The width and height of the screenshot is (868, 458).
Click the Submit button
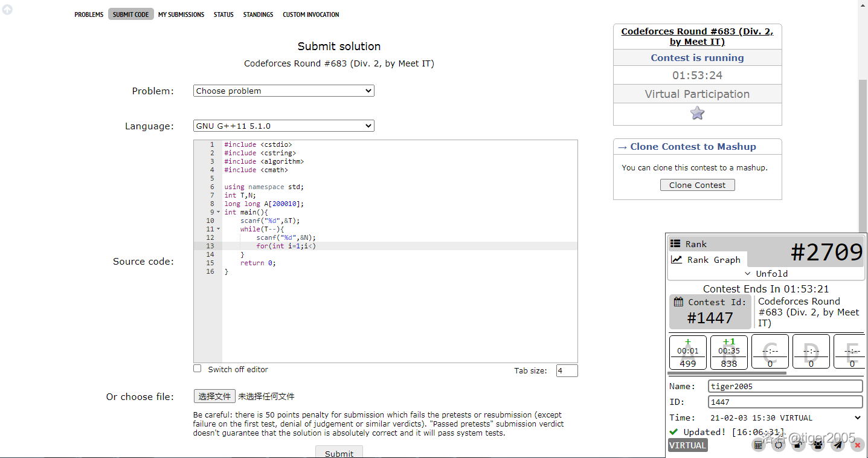click(x=339, y=452)
